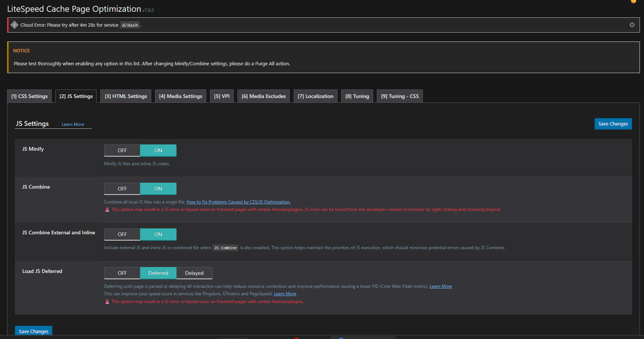Click 'Minify JS files and inline JS codes' description

click(x=137, y=163)
